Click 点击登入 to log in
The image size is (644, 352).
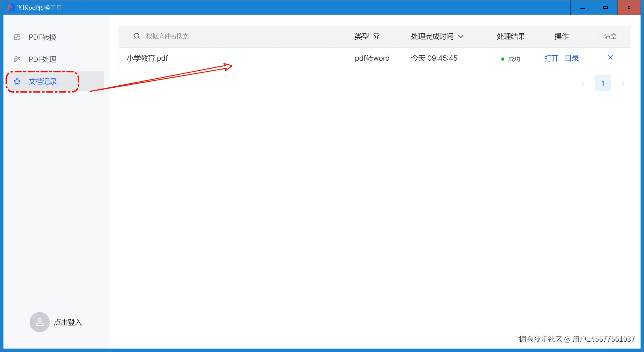pyautogui.click(x=68, y=322)
